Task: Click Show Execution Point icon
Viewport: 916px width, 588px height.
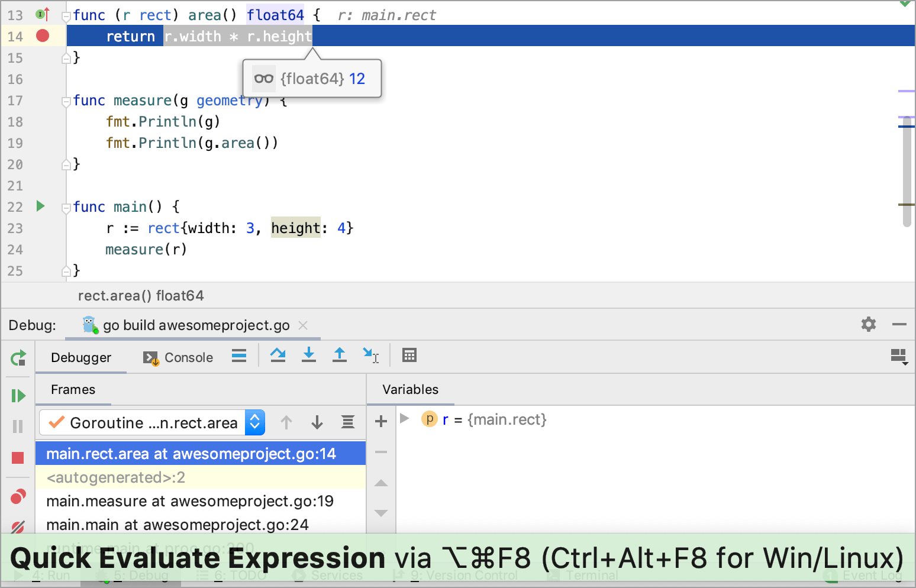Action: pyautogui.click(x=239, y=356)
